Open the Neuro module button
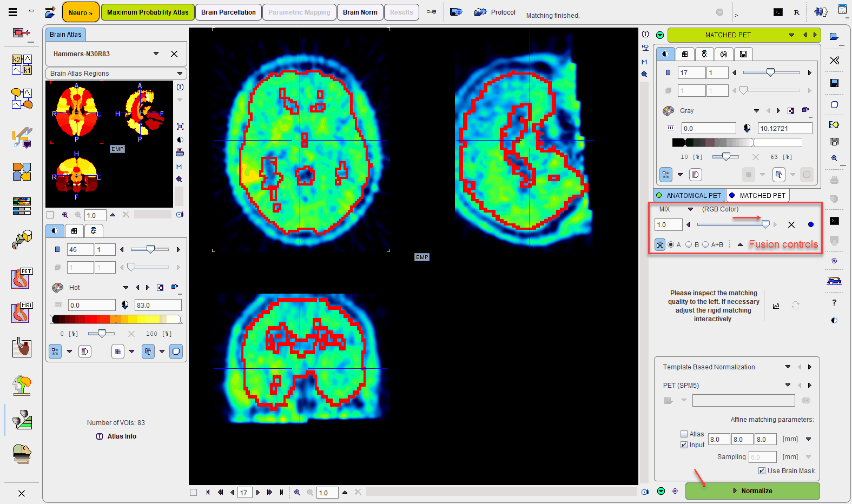 click(x=81, y=12)
